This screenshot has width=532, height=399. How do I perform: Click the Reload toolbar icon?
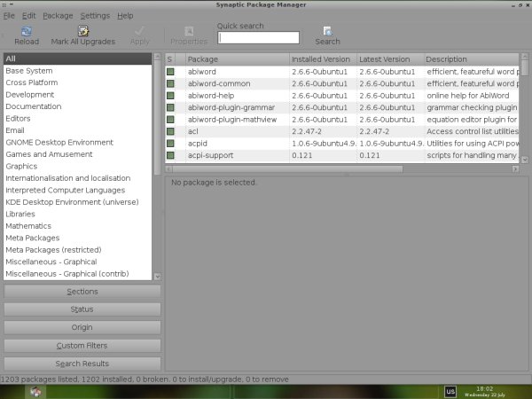tap(27, 31)
